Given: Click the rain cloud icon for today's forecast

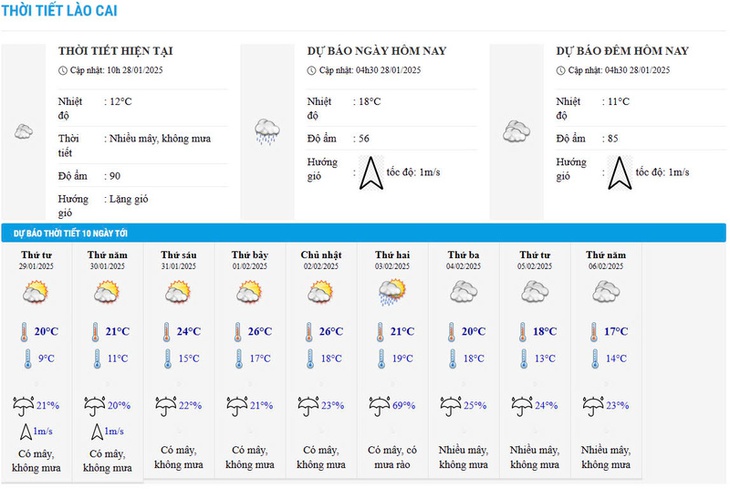Looking at the screenshot, I should pyautogui.click(x=267, y=131).
